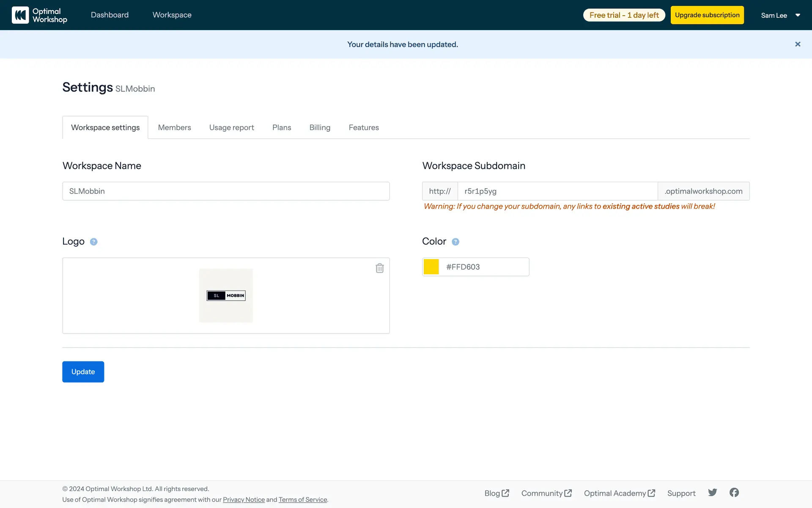This screenshot has height=508, width=812.
Task: Click the Optimal Workshop logo icon
Action: 20,15
